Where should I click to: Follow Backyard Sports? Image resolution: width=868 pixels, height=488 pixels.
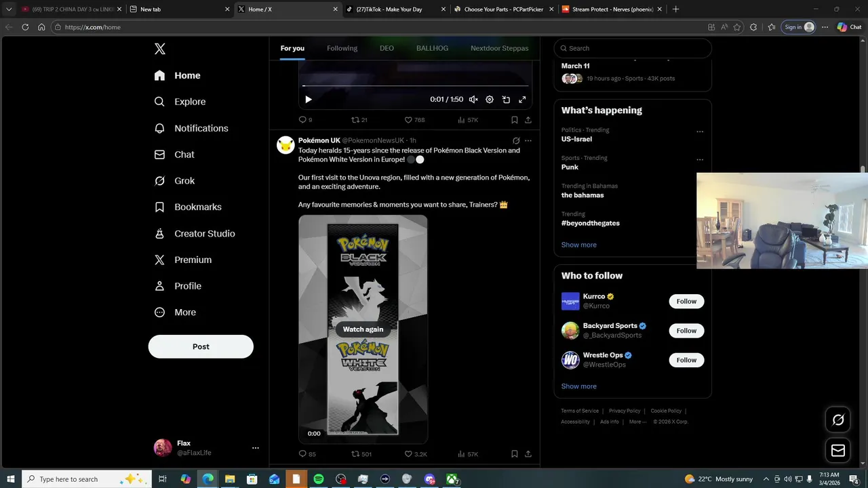[x=686, y=331]
